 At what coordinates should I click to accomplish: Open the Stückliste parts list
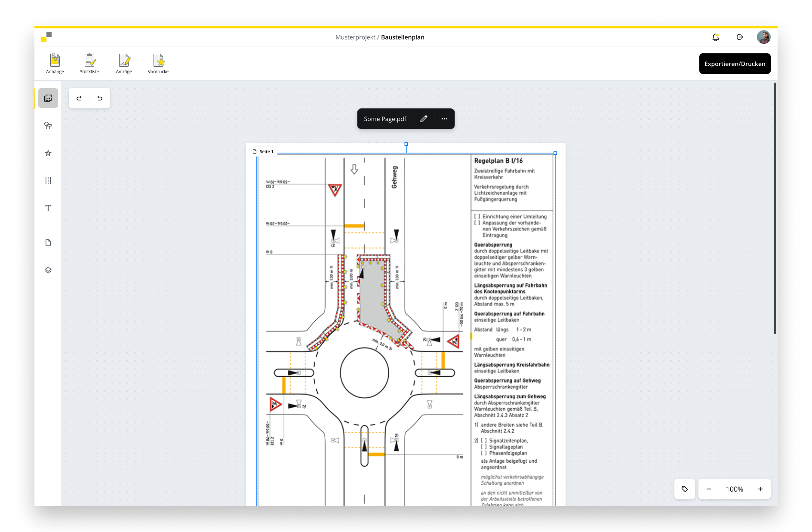pos(89,63)
